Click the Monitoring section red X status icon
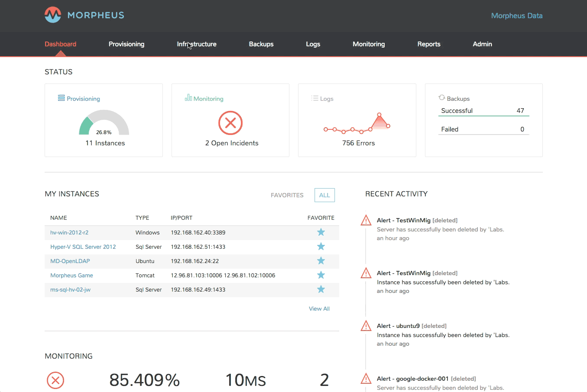The image size is (587, 392). pyautogui.click(x=55, y=381)
